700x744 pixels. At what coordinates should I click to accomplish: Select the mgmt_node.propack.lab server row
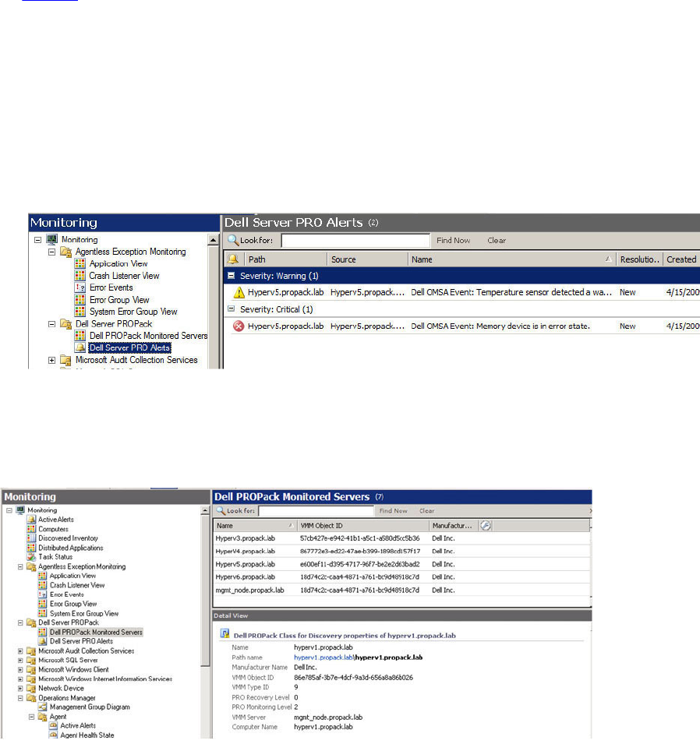click(401, 590)
